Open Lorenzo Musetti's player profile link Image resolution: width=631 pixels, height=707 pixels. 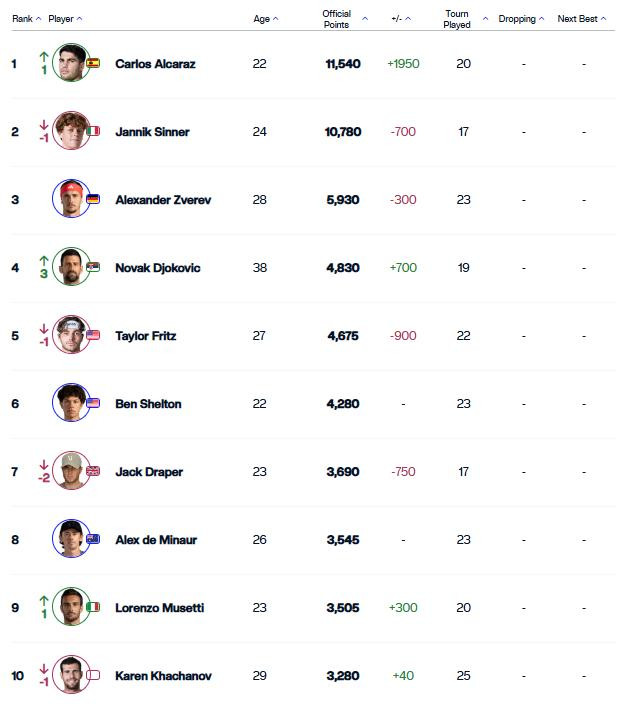(x=160, y=608)
